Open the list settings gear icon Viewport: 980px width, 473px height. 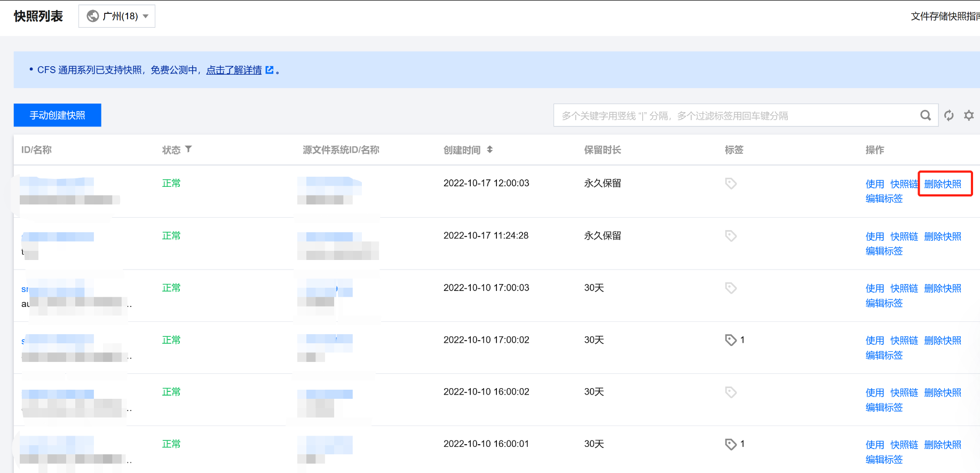point(969,115)
